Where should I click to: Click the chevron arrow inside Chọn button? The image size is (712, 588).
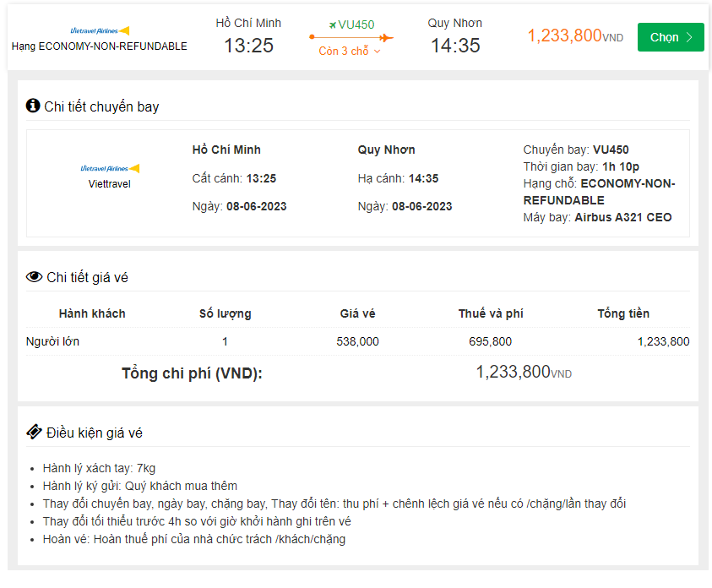pos(689,37)
